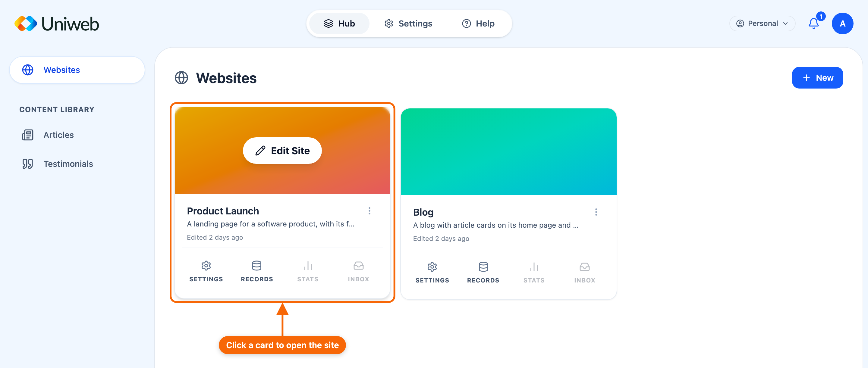868x368 pixels.
Task: Open Blog site Records
Action: [x=483, y=273]
